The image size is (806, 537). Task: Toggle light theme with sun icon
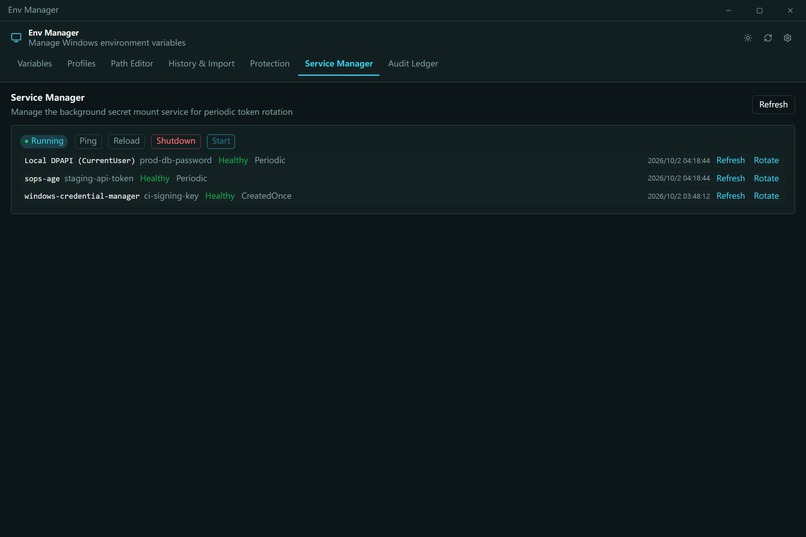tap(748, 38)
